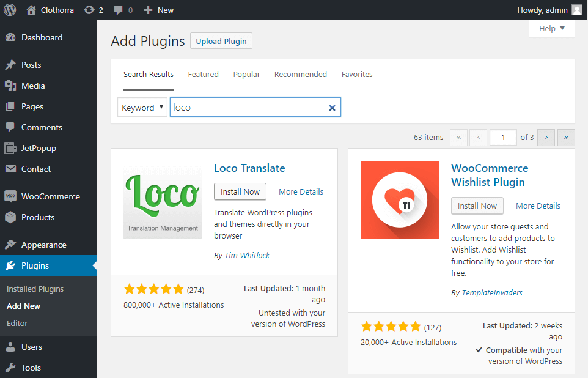Open More Details for WooCommerce Wishlist
Image resolution: width=588 pixels, height=378 pixels.
[x=538, y=206]
